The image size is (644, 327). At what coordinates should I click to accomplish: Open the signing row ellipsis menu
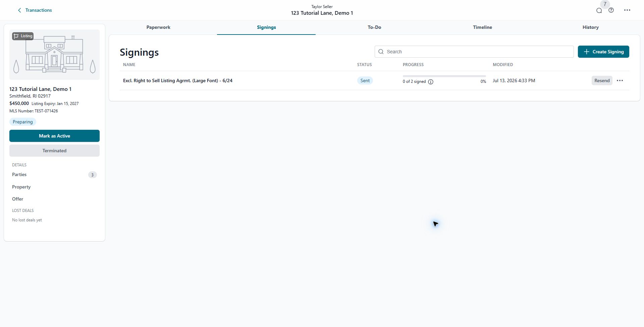[x=620, y=80]
